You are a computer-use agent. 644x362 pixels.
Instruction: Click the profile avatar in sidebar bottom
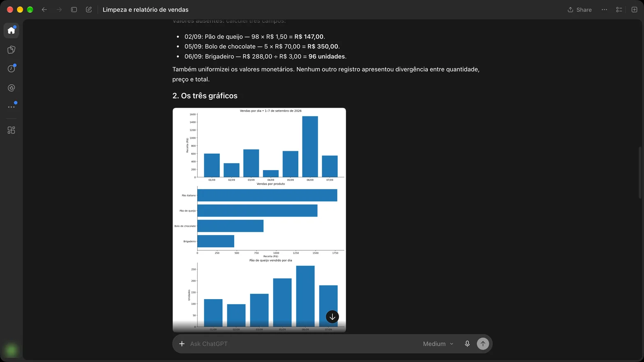(x=12, y=350)
